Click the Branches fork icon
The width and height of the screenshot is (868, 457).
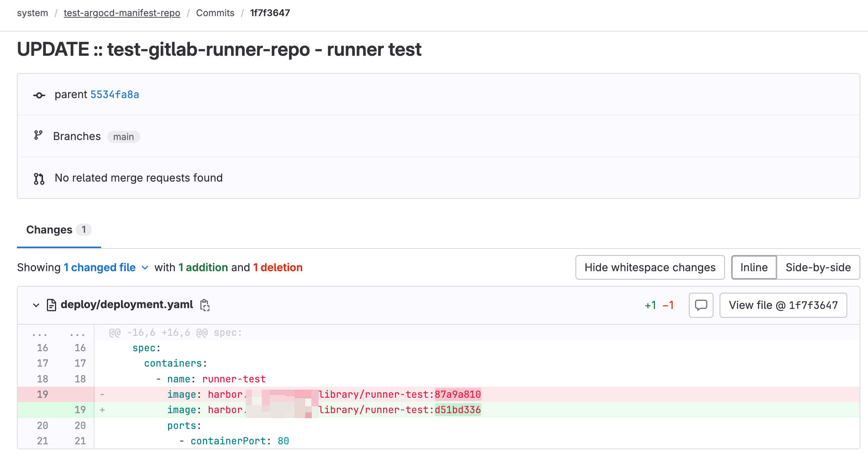click(x=38, y=135)
